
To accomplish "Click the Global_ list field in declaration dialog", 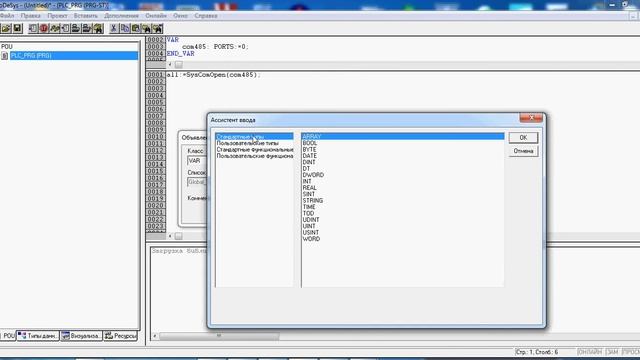I will tap(197, 182).
